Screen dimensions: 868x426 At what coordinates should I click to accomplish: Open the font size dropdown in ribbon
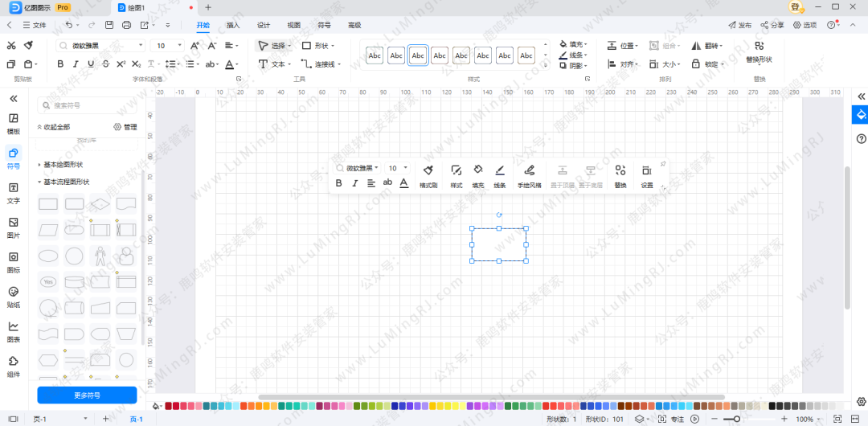pyautogui.click(x=178, y=46)
